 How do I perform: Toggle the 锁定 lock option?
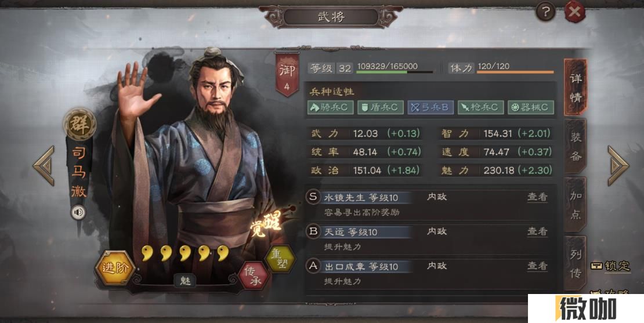tap(610, 266)
